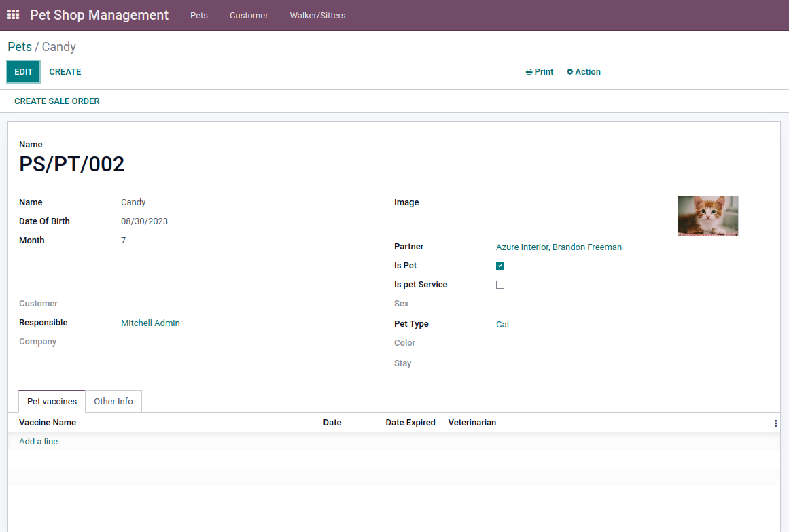The height and width of the screenshot is (532, 789).
Task: Click the PS/PT/002 reference heading
Action: tap(71, 164)
